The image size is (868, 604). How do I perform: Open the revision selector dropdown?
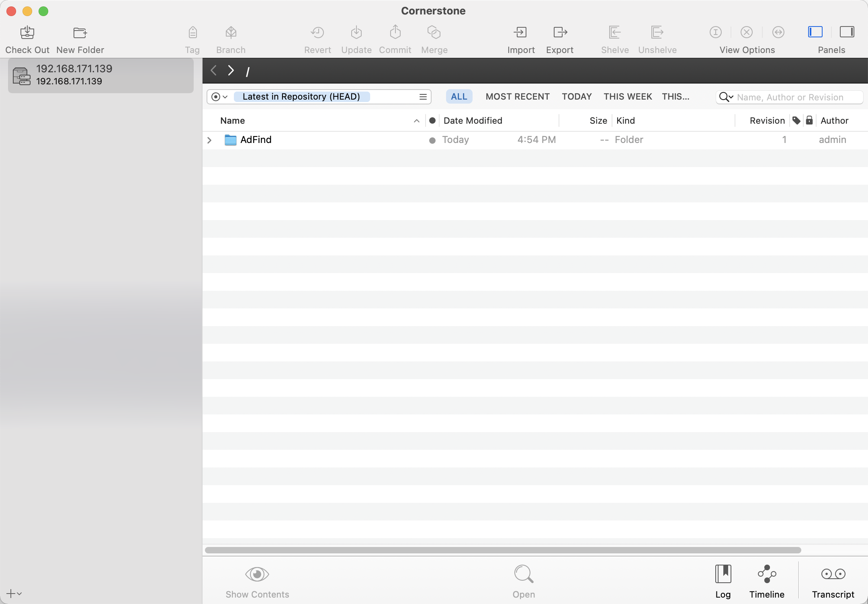point(220,97)
